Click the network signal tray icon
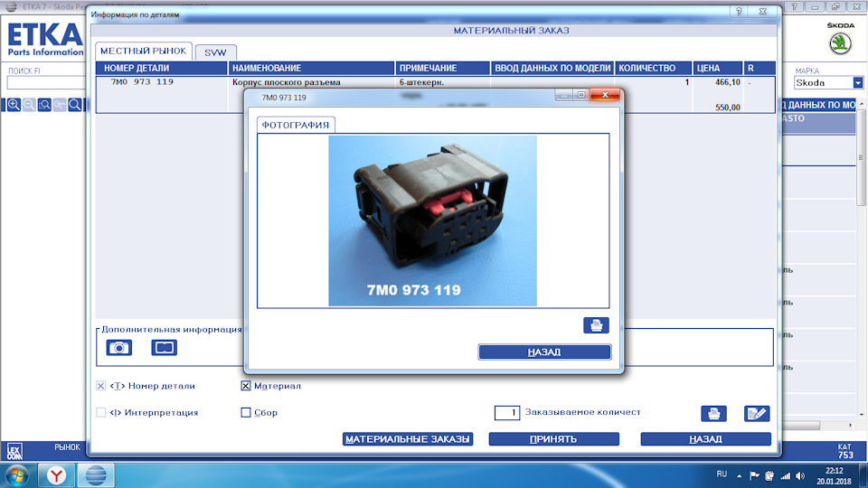Screen dimensions: 868x488 point(785,476)
